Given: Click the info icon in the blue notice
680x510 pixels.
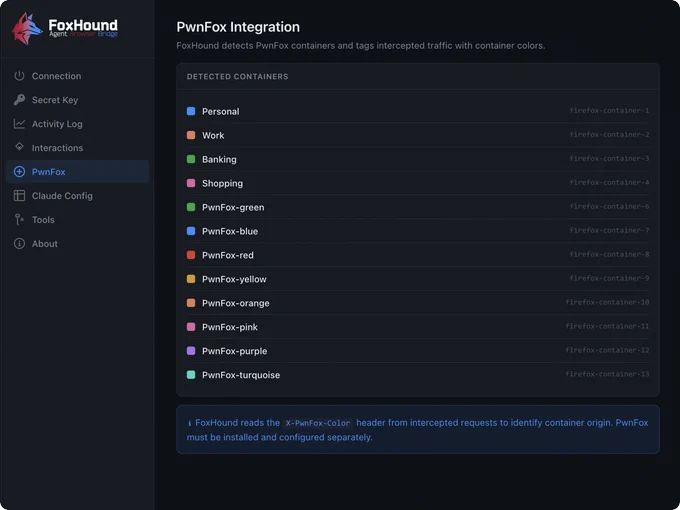Looking at the screenshot, I should [190, 423].
